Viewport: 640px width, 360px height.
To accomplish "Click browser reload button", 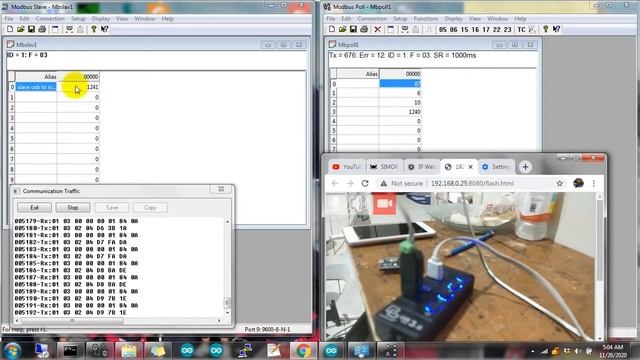I will pyautogui.click(x=365, y=184).
